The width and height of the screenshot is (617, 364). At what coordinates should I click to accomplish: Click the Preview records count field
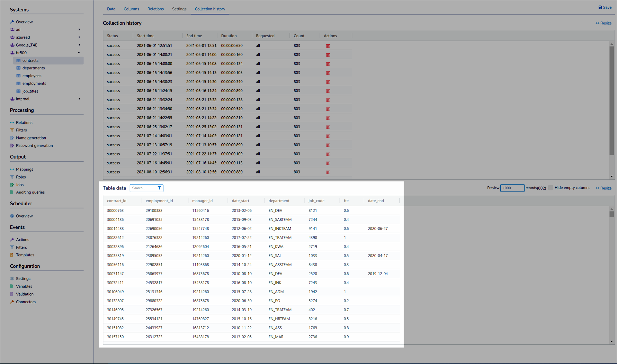512,188
